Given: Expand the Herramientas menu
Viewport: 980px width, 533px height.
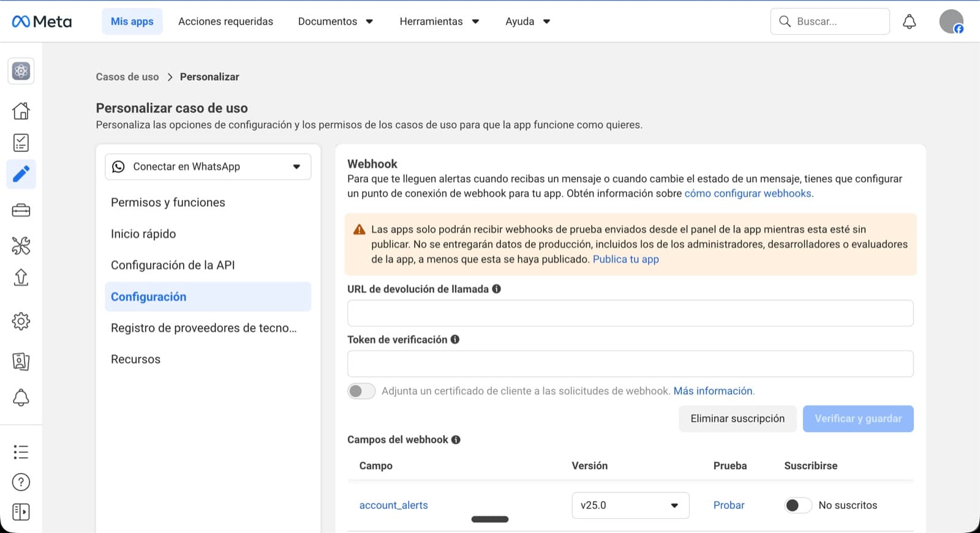Looking at the screenshot, I should coord(439,21).
